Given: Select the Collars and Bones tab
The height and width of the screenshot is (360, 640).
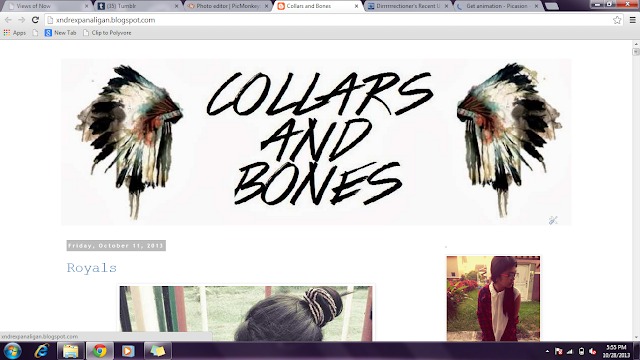Looking at the screenshot, I should tap(318, 6).
